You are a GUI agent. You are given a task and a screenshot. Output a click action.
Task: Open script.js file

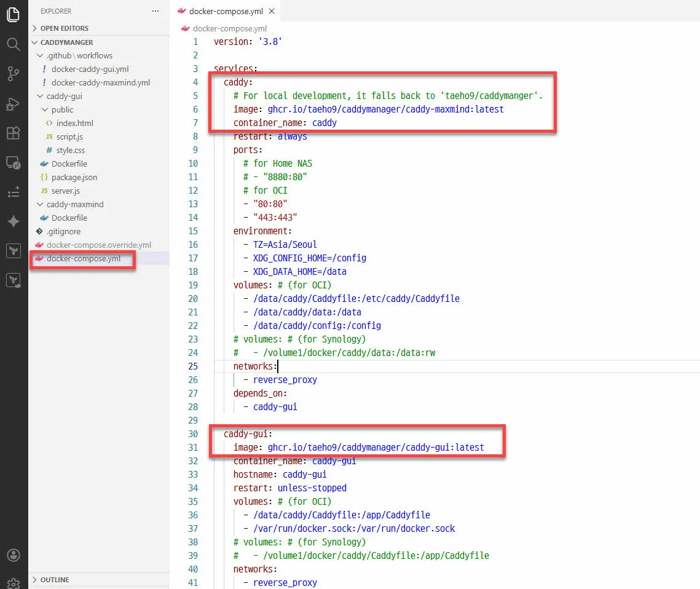[x=69, y=136]
